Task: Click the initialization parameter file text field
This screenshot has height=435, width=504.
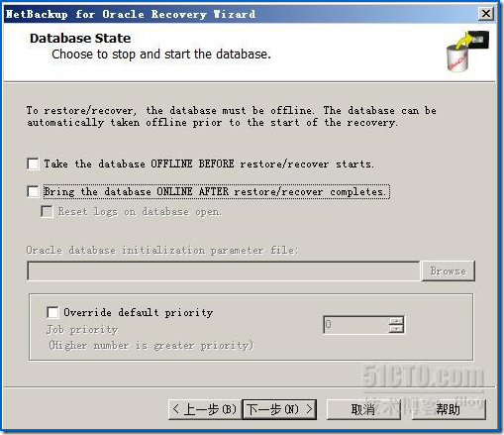Action: [223, 272]
